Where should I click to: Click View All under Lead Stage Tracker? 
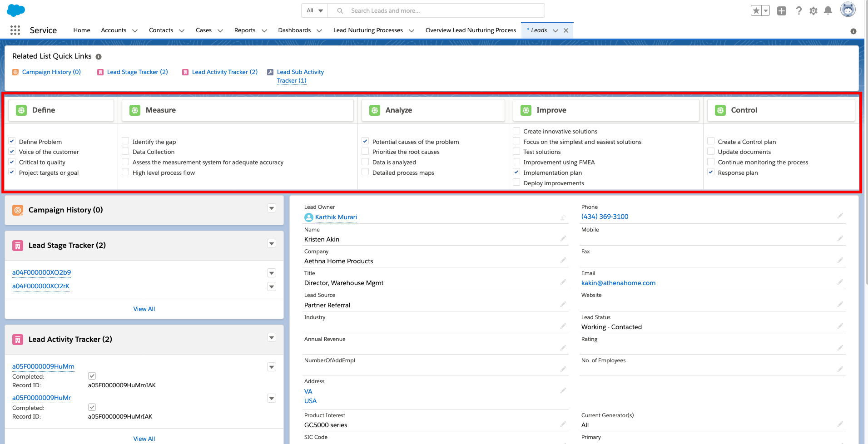click(x=144, y=309)
